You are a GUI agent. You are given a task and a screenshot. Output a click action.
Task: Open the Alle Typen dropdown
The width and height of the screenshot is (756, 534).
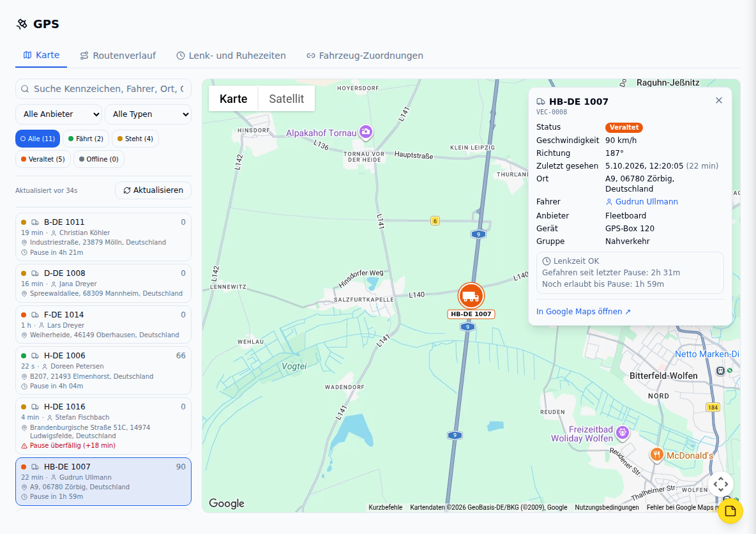tap(148, 114)
